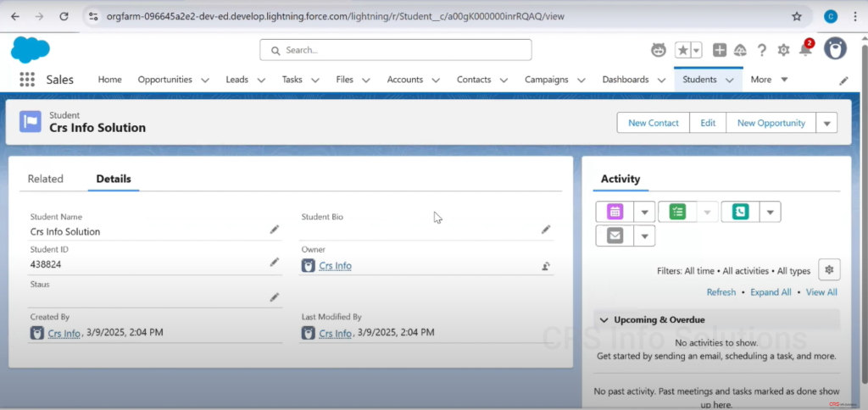This screenshot has width=868, height=410.
Task: Open more record actions dropdown
Action: (x=827, y=123)
